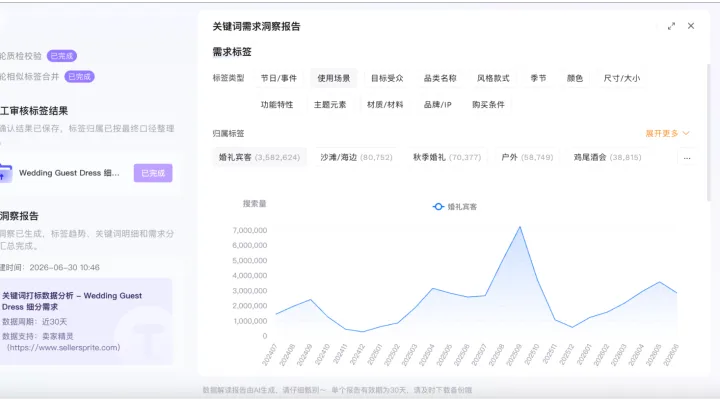Choose the 秋季婚礼 tag chip
720x403 pixels.
pos(447,157)
